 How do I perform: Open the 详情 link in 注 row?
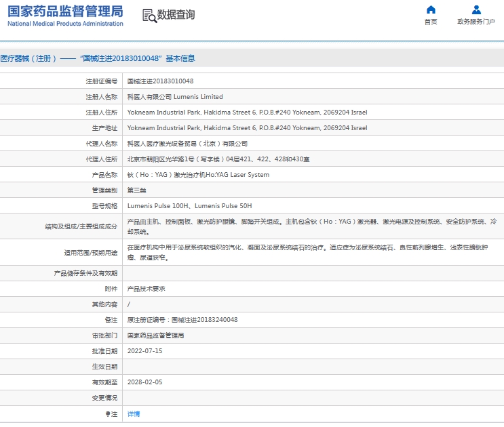click(x=134, y=414)
